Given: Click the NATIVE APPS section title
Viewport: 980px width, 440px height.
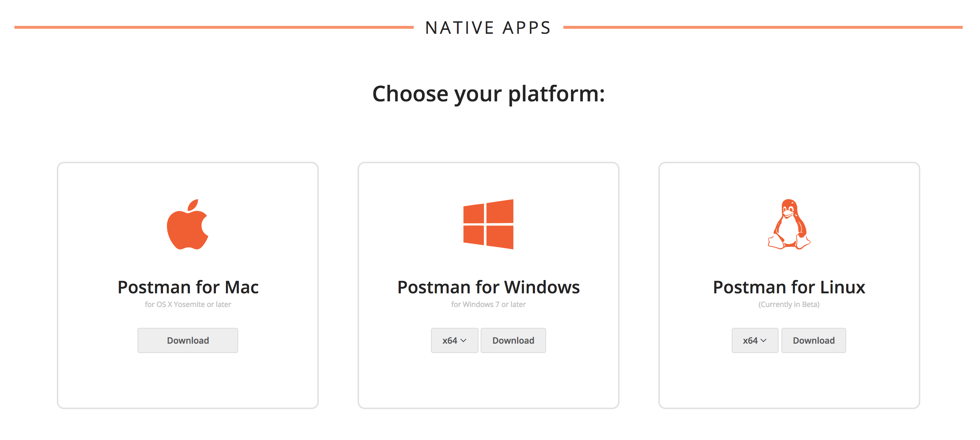Looking at the screenshot, I should 488,28.
